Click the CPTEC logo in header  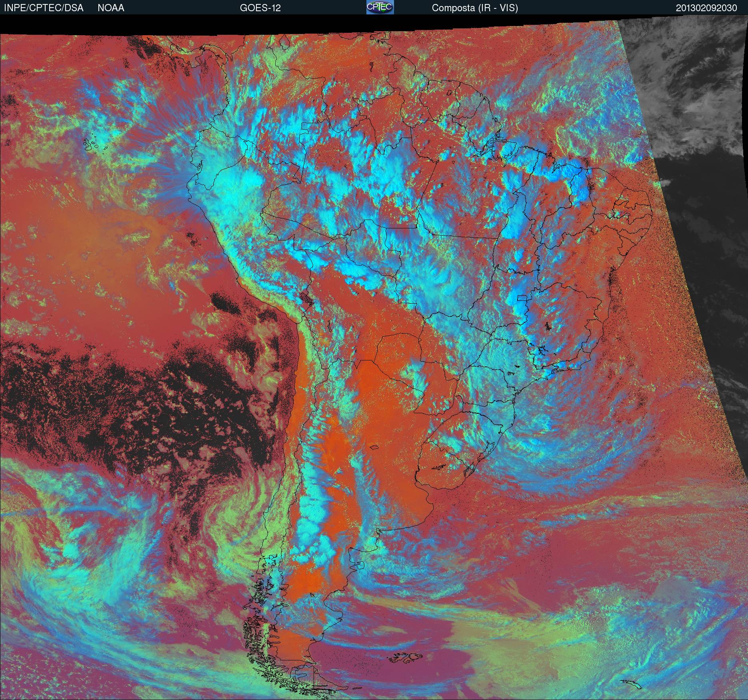tap(380, 7)
